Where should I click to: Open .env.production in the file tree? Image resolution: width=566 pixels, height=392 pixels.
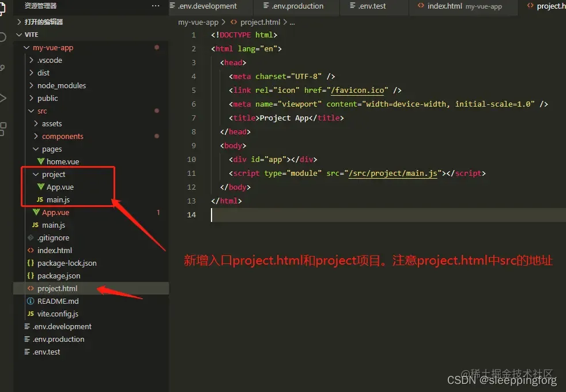[x=58, y=339]
